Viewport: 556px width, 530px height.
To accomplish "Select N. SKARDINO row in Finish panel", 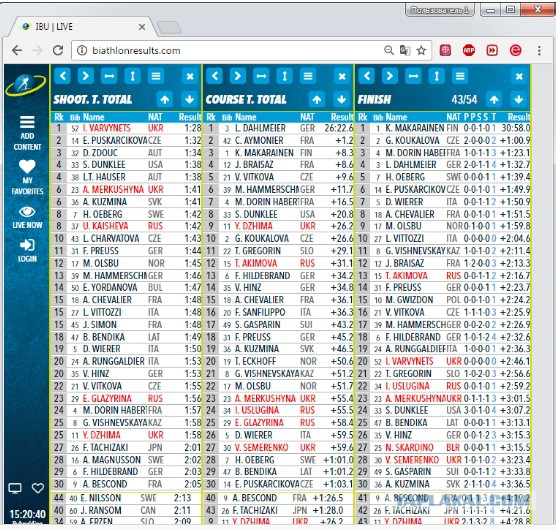I will click(x=443, y=447).
